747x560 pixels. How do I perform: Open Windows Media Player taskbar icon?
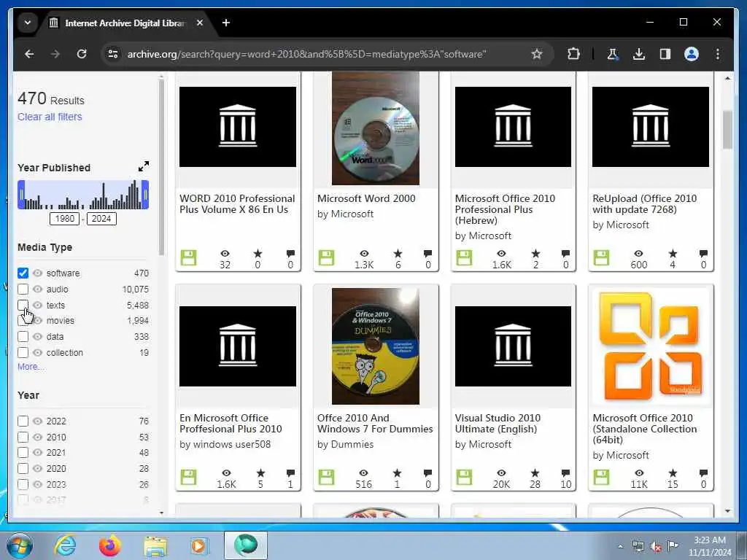tap(200, 545)
